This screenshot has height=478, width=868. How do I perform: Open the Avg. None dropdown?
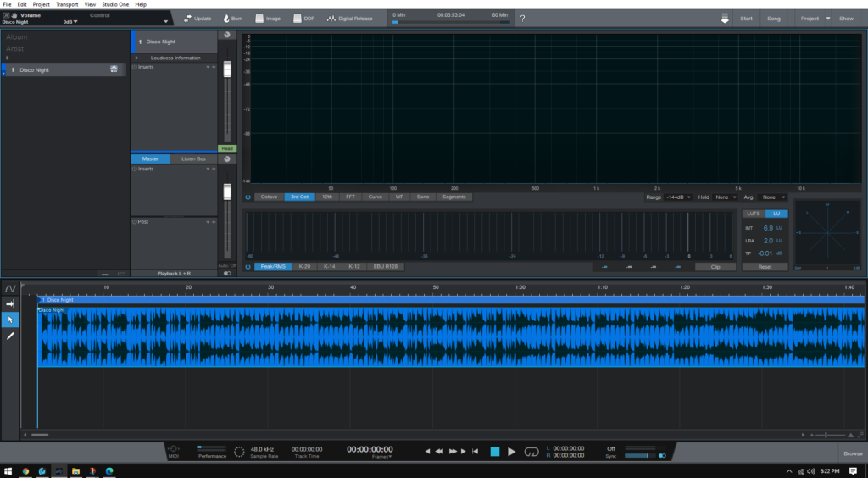click(773, 197)
